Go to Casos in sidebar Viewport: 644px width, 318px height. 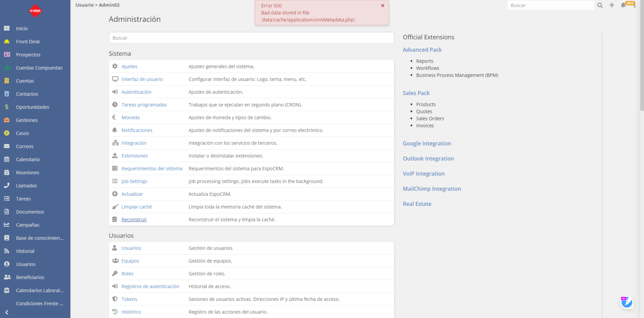click(22, 133)
